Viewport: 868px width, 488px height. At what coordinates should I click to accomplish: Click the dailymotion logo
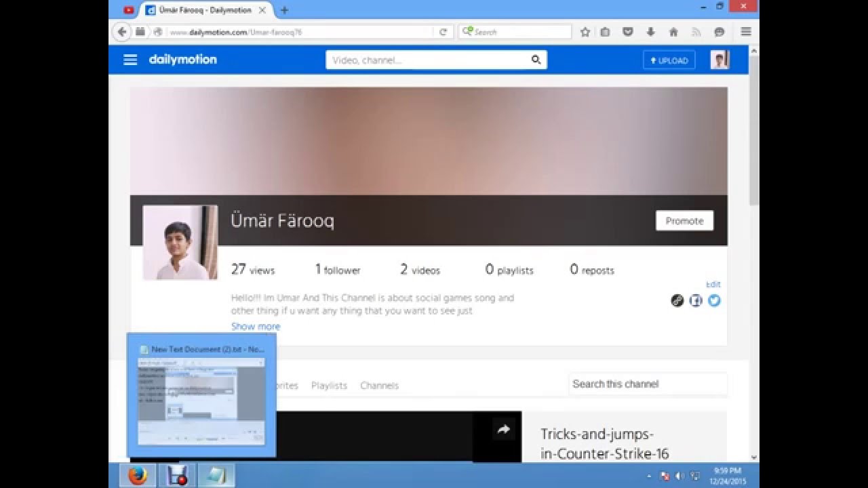[x=183, y=60]
